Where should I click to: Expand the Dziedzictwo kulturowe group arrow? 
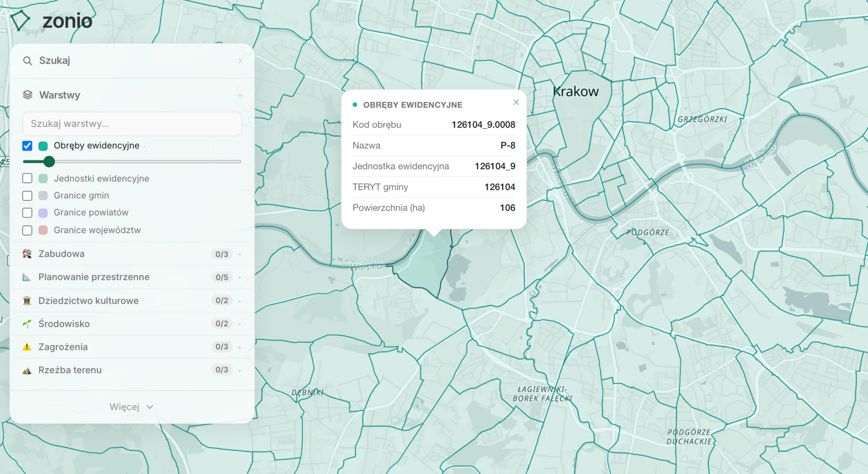pyautogui.click(x=240, y=301)
